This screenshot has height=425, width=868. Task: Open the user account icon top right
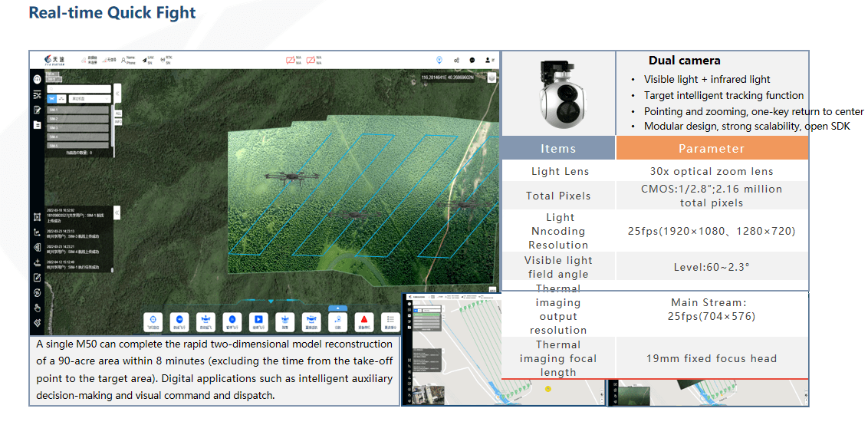[x=488, y=60]
